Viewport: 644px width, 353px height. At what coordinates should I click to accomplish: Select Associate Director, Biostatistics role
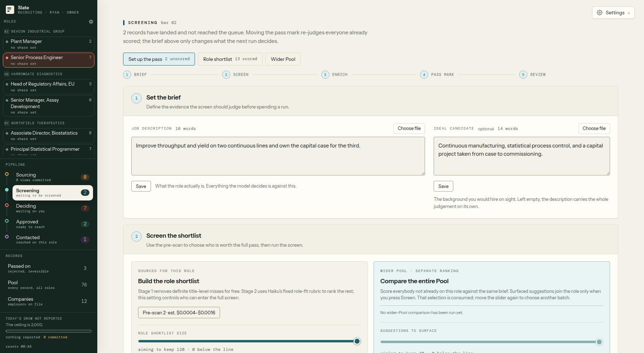click(x=49, y=136)
